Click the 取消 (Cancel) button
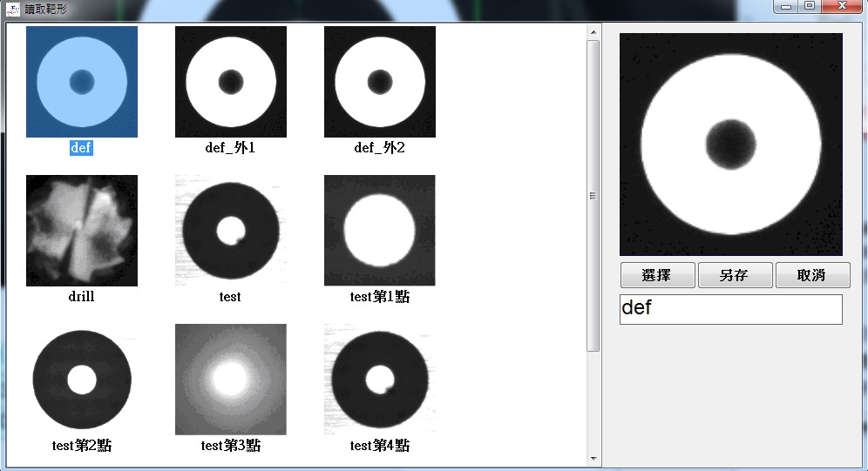Image resolution: width=868 pixels, height=471 pixels. pyautogui.click(x=812, y=275)
